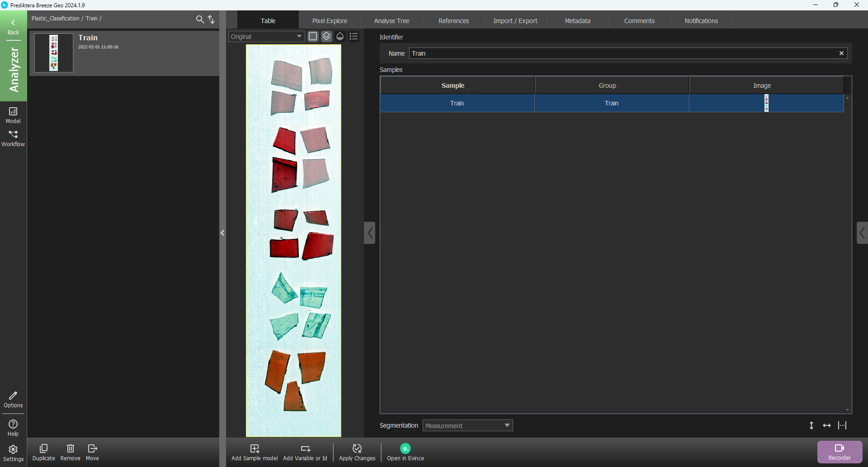
Task: Open the Original image view dropdown
Action: pyautogui.click(x=266, y=37)
